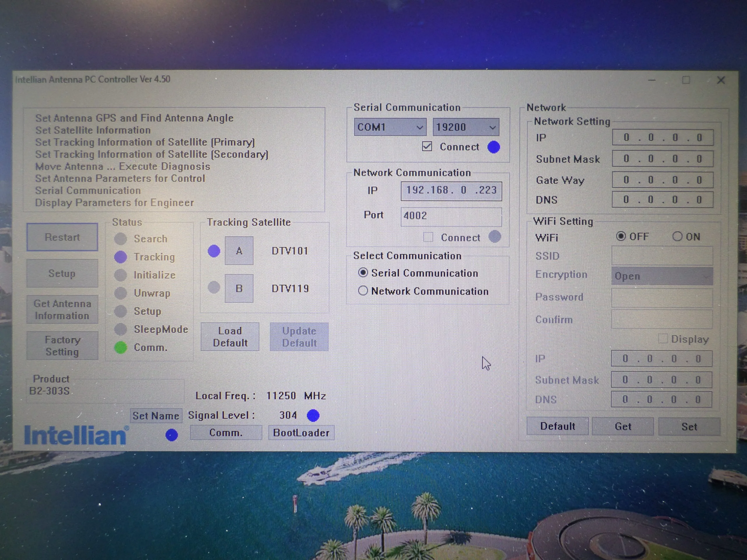Select tracking satellite A button
Viewport: 747px width, 560px height.
(x=239, y=251)
